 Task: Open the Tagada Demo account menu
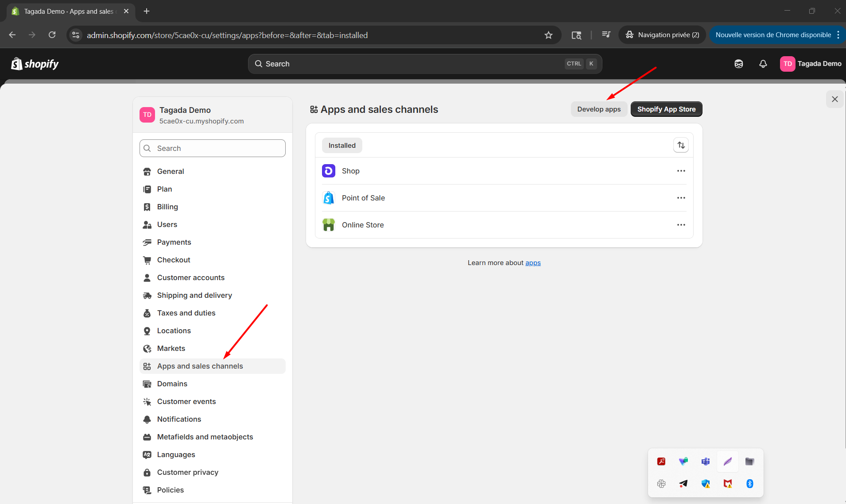(811, 64)
